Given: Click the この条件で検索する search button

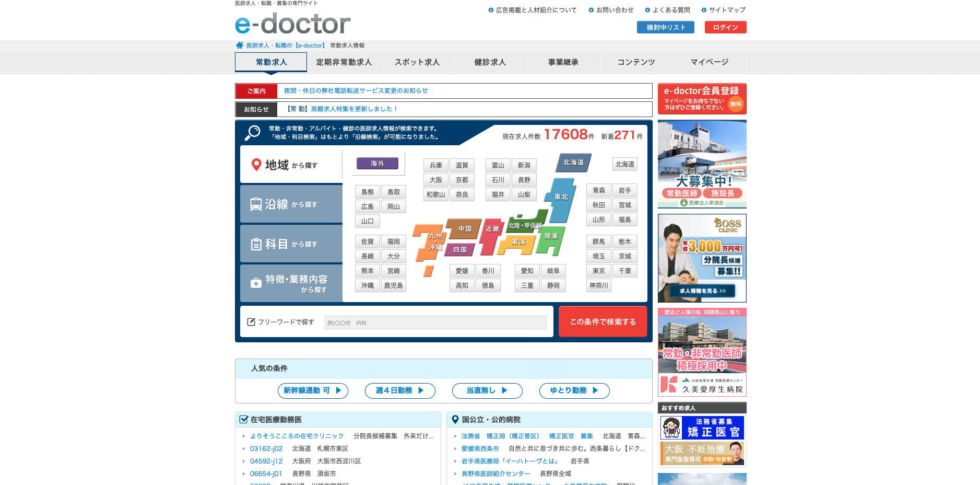Looking at the screenshot, I should 603,322.
